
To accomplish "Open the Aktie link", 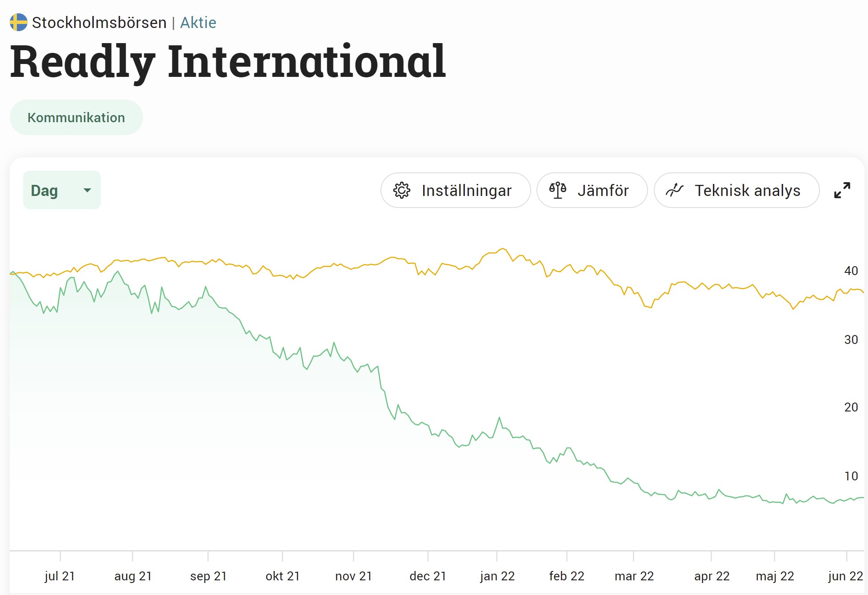I will (x=198, y=23).
